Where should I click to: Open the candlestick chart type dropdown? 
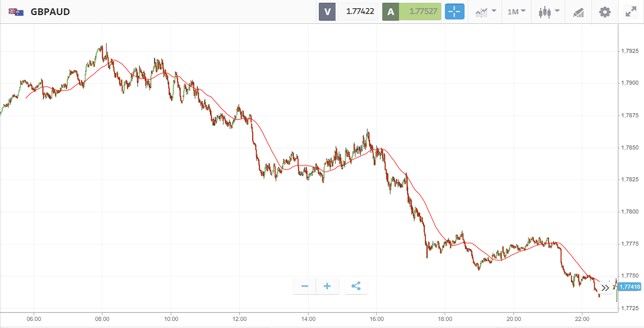tap(548, 12)
